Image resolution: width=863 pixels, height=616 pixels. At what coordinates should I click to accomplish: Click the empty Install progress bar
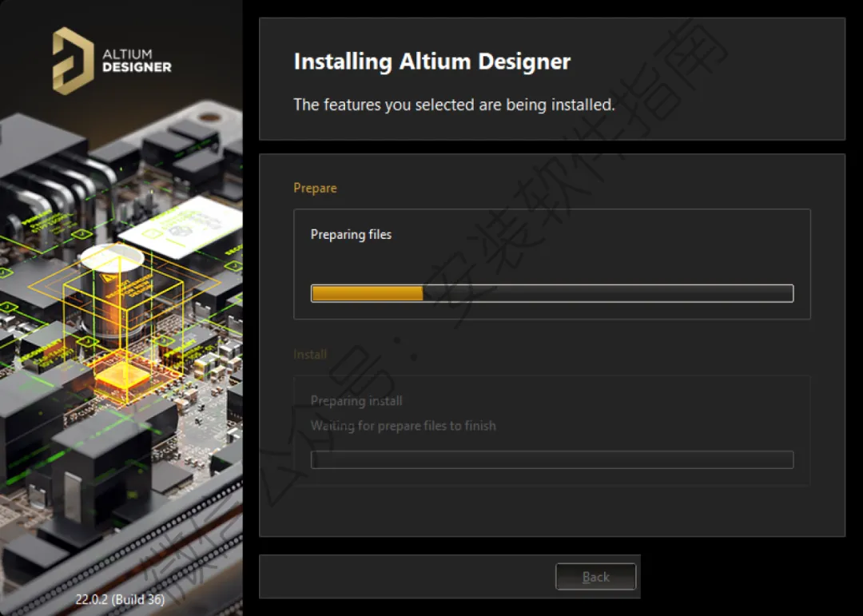coord(552,459)
